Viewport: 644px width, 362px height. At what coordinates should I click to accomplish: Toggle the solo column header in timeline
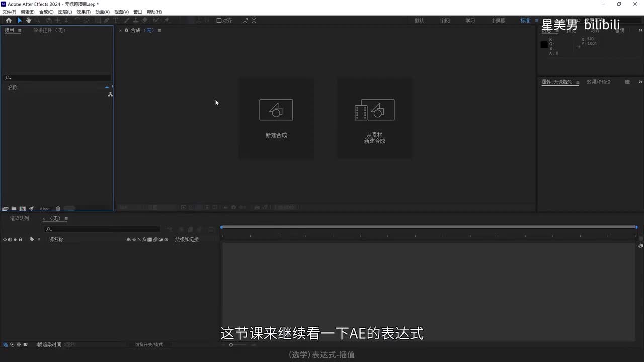point(15,239)
